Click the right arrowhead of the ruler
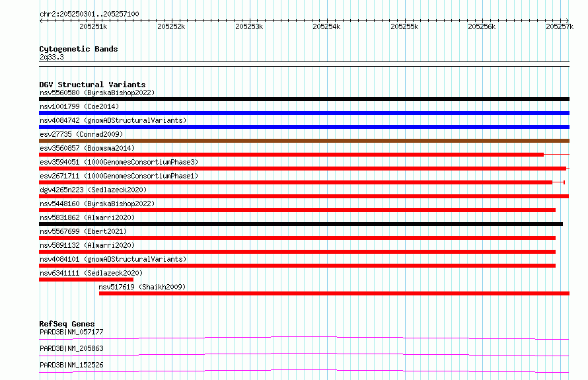The height and width of the screenshot is (380, 588). (568, 20)
